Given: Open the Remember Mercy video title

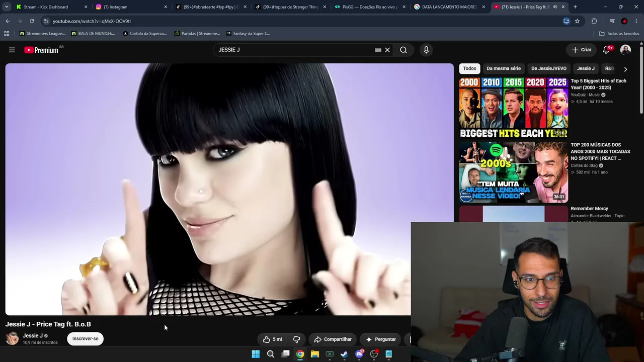Looking at the screenshot, I should (589, 209).
